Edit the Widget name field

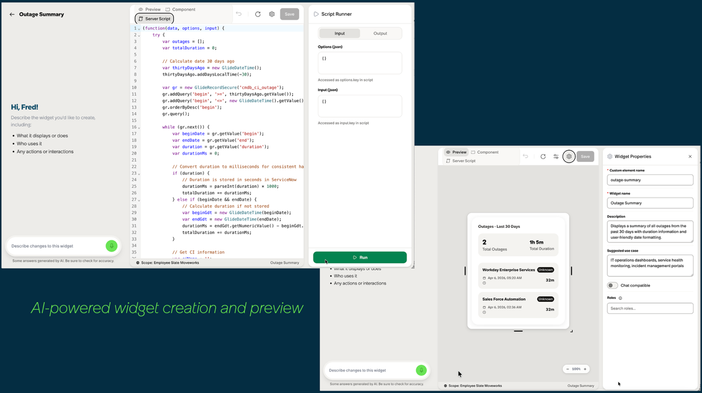pos(650,203)
